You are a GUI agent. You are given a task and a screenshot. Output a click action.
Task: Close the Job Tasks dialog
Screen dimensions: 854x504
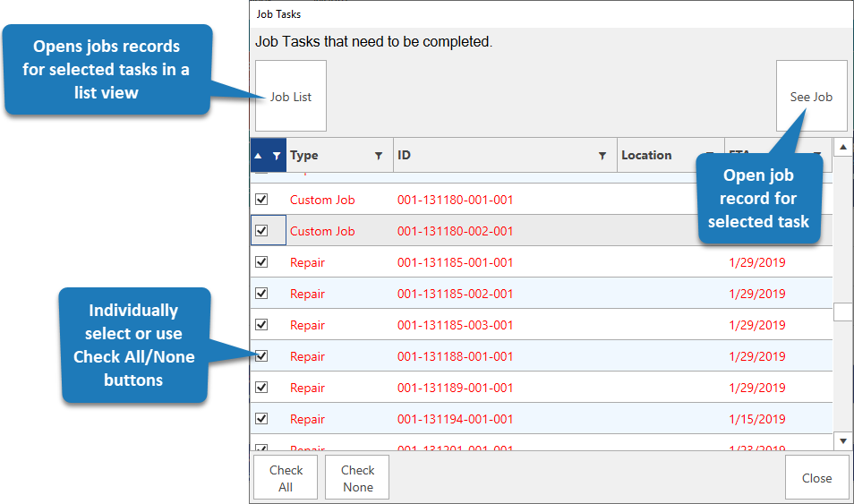pyautogui.click(x=816, y=478)
